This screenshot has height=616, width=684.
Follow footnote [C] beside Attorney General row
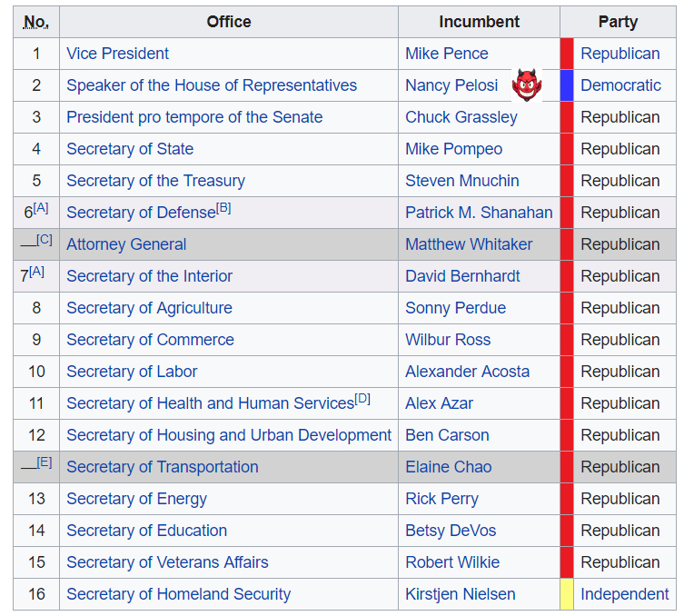[45, 240]
